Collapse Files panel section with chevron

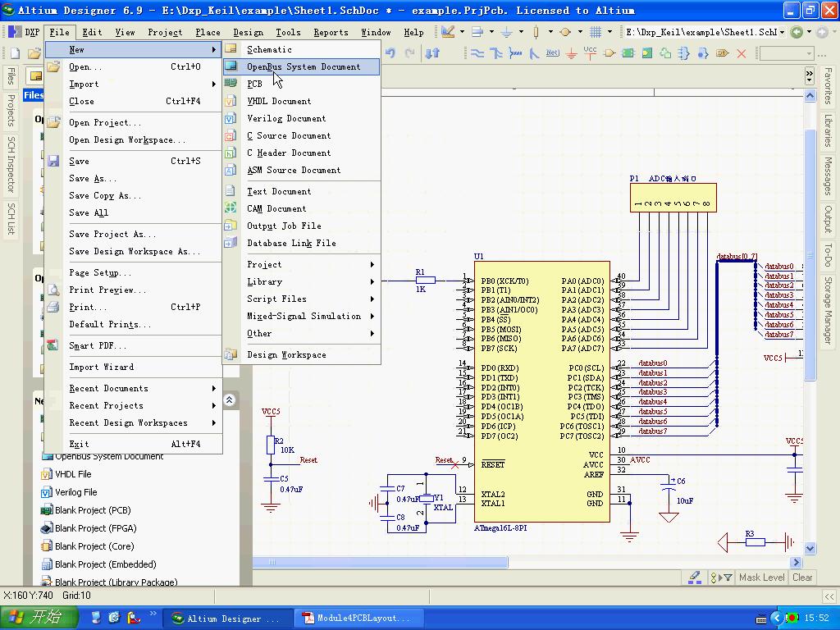coord(230,399)
